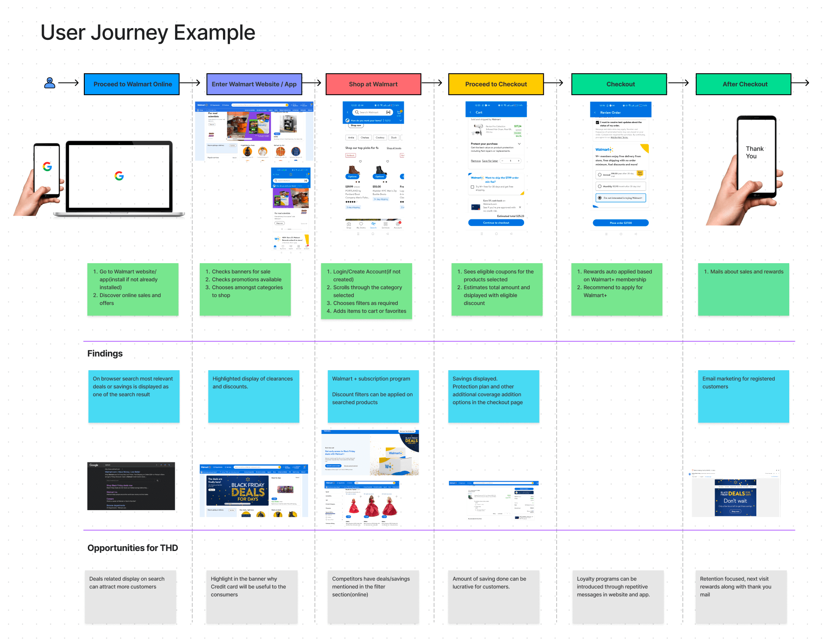Select the Chelsea boots category chip
Image resolution: width=827 pixels, height=644 pixels.
click(x=365, y=138)
